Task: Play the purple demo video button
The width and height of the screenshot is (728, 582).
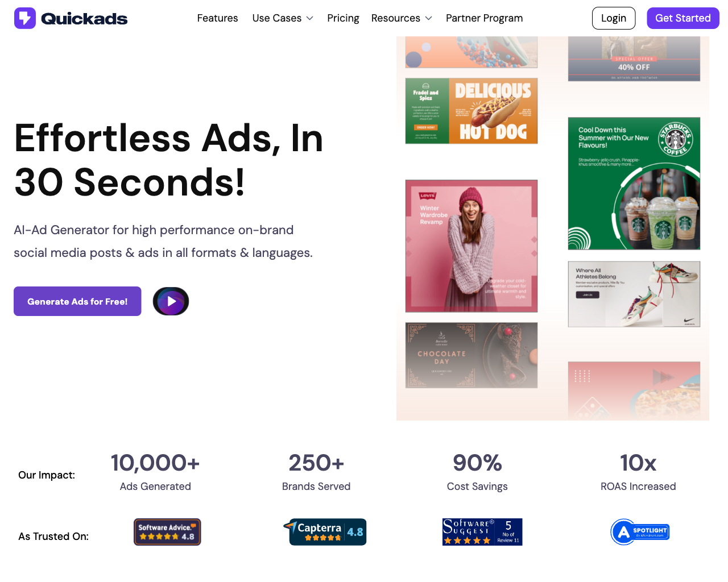Action: pos(171,301)
